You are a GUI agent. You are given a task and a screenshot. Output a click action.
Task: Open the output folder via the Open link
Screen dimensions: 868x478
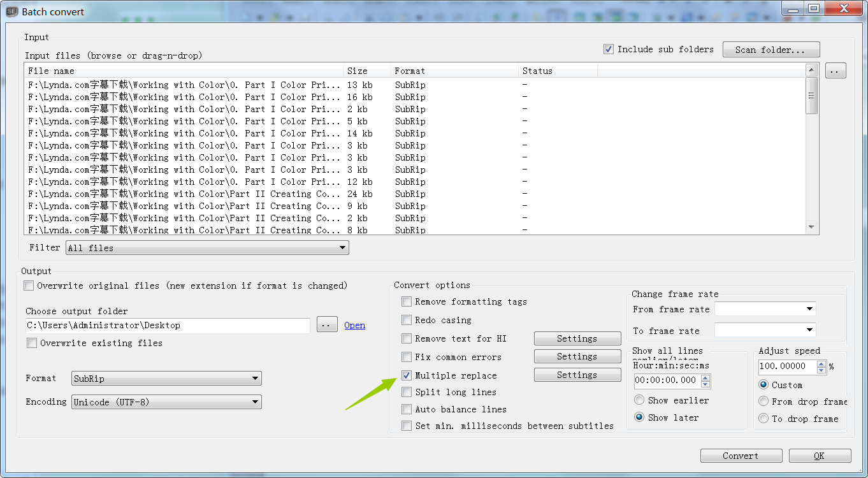[x=354, y=325]
